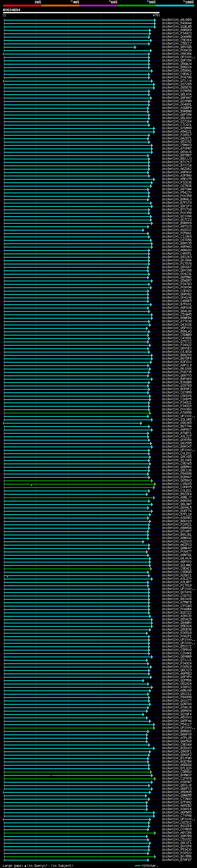Select the UniRef100_B6K019 label
Screen dimensions: 197x868
tap(177, 521)
